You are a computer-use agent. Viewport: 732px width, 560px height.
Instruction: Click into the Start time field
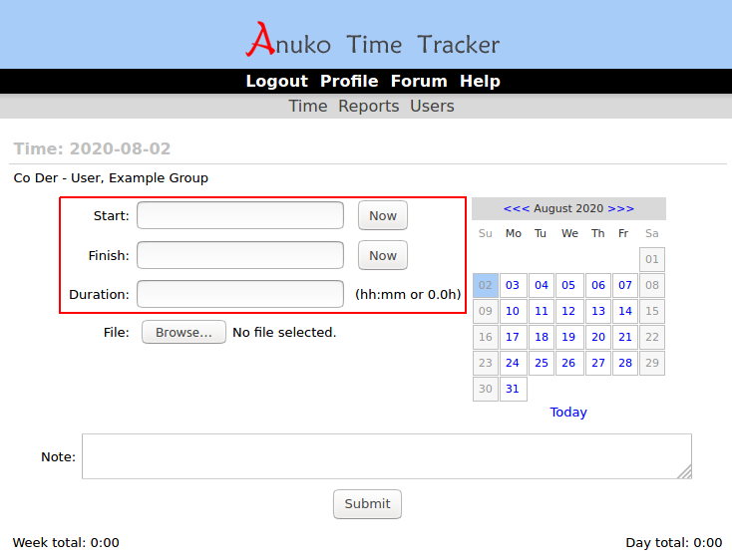[x=240, y=216]
